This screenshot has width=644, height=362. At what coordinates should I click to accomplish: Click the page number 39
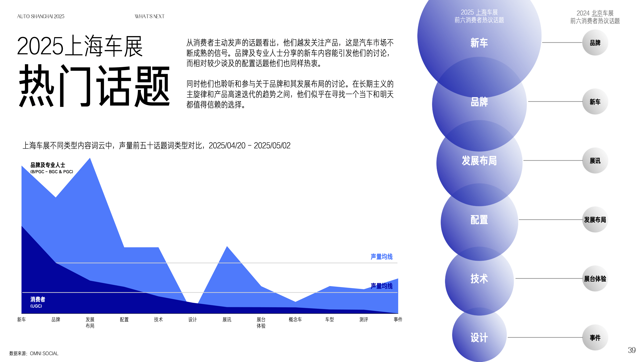(632, 350)
